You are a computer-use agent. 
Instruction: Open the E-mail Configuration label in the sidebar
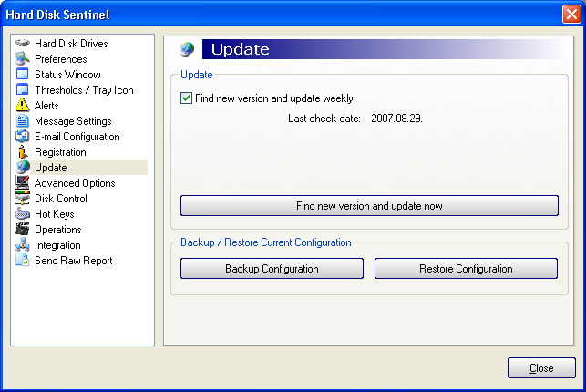click(77, 137)
